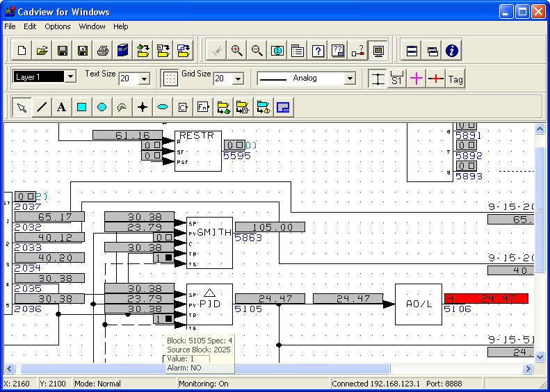Screen dimensions: 550x392
Task: Toggle the monitoring monitor icon
Action: pos(378,51)
